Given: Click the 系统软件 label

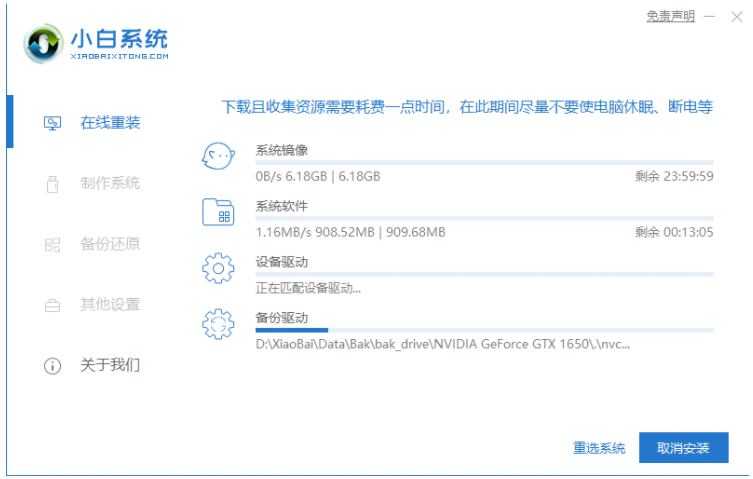Looking at the screenshot, I should pos(282,206).
